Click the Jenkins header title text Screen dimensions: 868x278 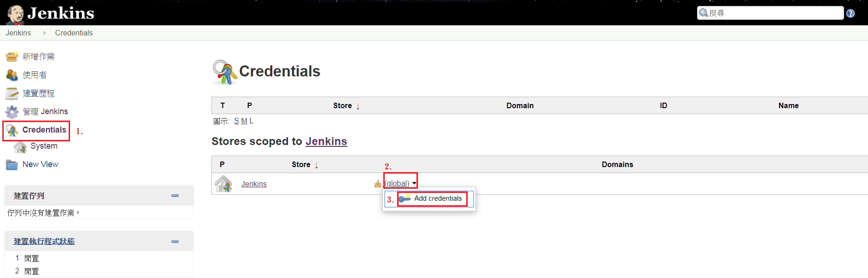coord(61,13)
